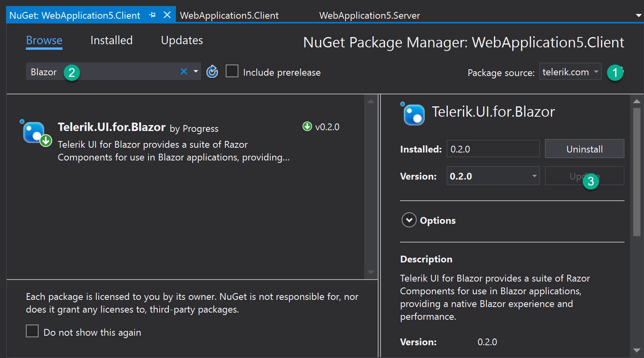Close the NuGet WebApplication5.Client tab
Viewport: 644px width, 358px height.
click(167, 15)
